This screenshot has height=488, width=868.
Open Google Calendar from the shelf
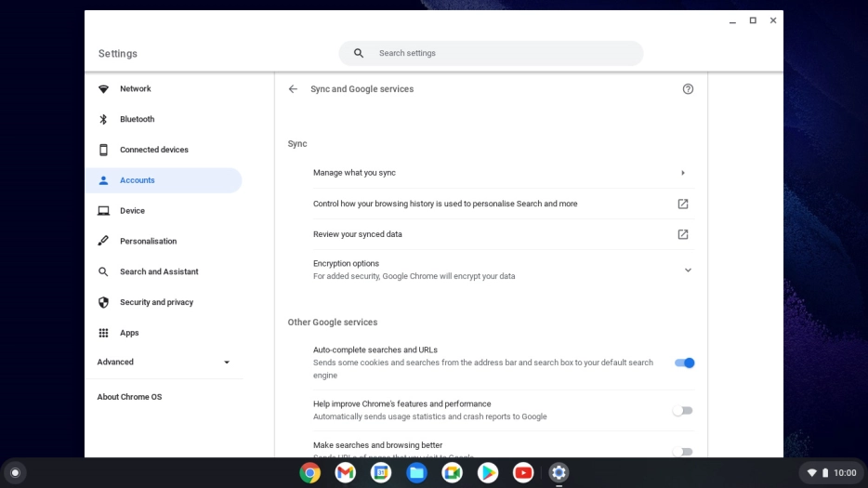[381, 472]
